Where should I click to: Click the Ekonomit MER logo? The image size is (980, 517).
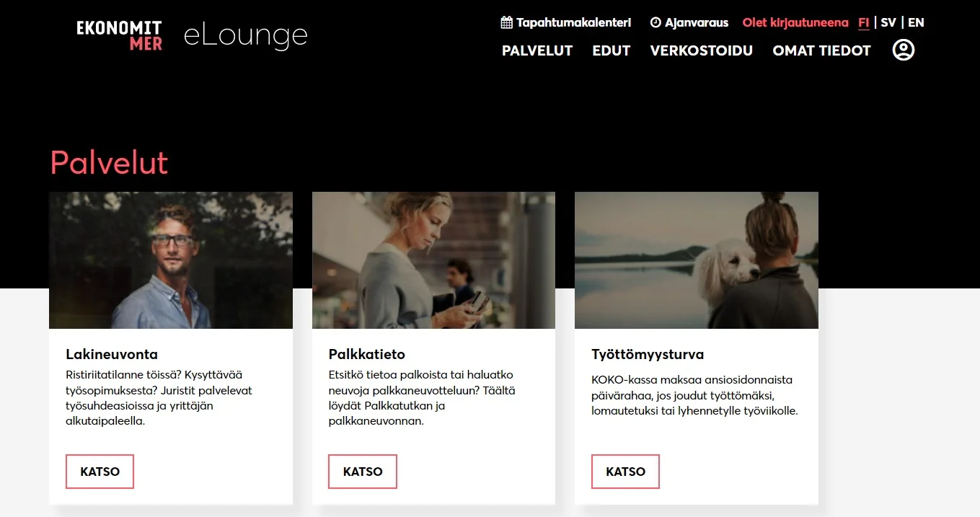tap(120, 35)
